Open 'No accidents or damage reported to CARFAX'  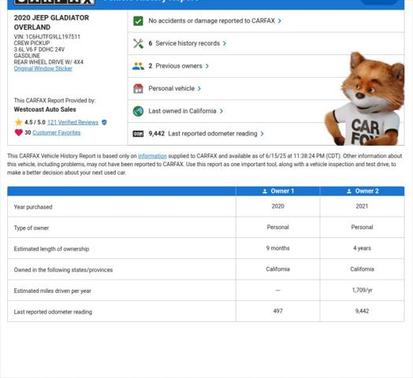(x=266, y=21)
